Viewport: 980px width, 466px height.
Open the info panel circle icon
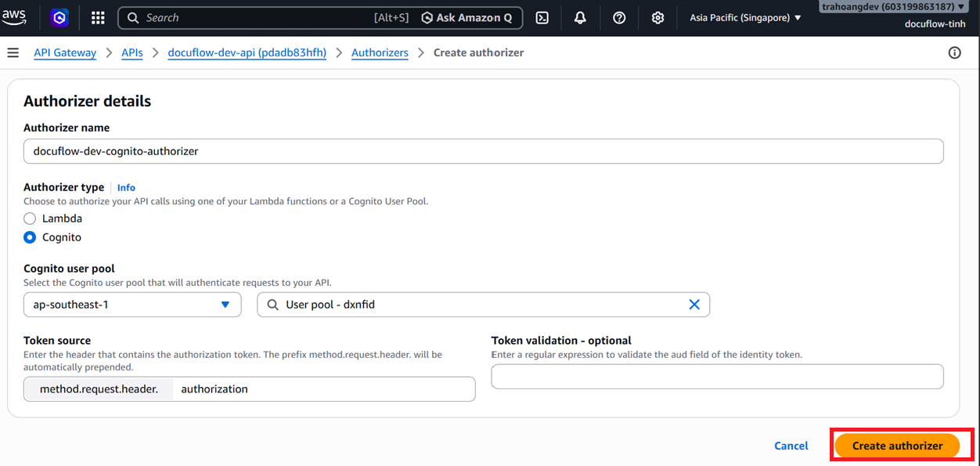pyautogui.click(x=954, y=52)
